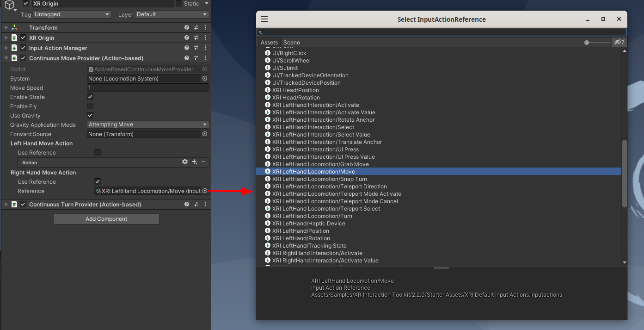Switch to the Scene tab
The image size is (644, 330).
click(291, 43)
